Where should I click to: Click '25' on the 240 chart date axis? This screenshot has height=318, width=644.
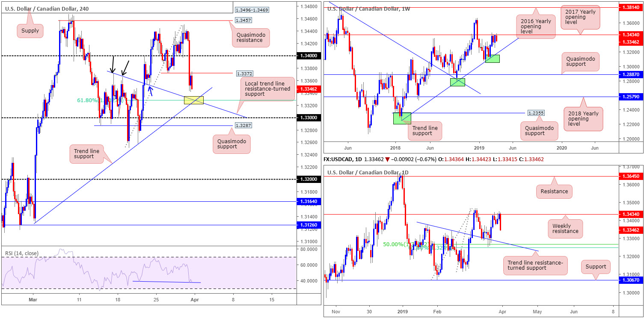(155, 300)
